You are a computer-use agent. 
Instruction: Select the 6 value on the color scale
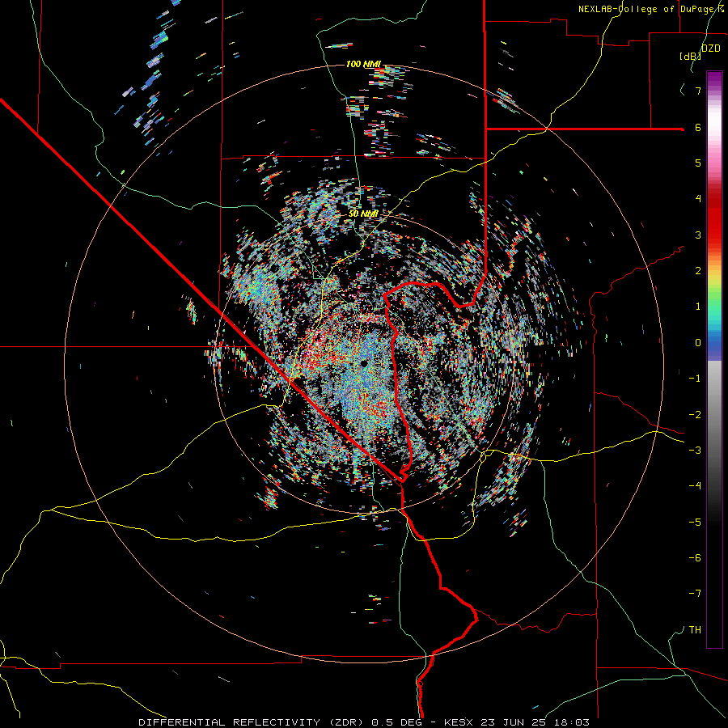point(698,127)
